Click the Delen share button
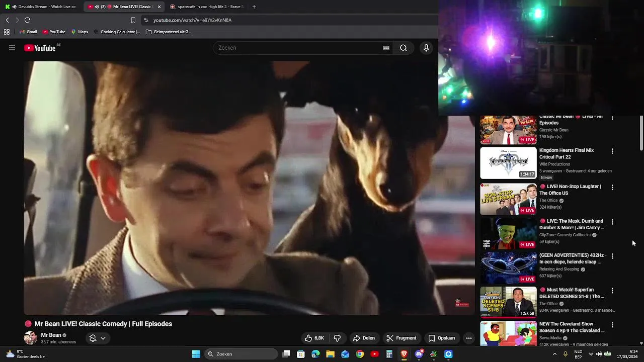This screenshot has width=644, height=362. pyautogui.click(x=364, y=338)
